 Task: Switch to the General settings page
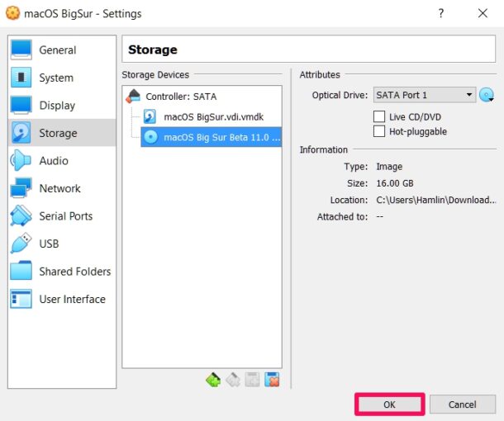[57, 50]
